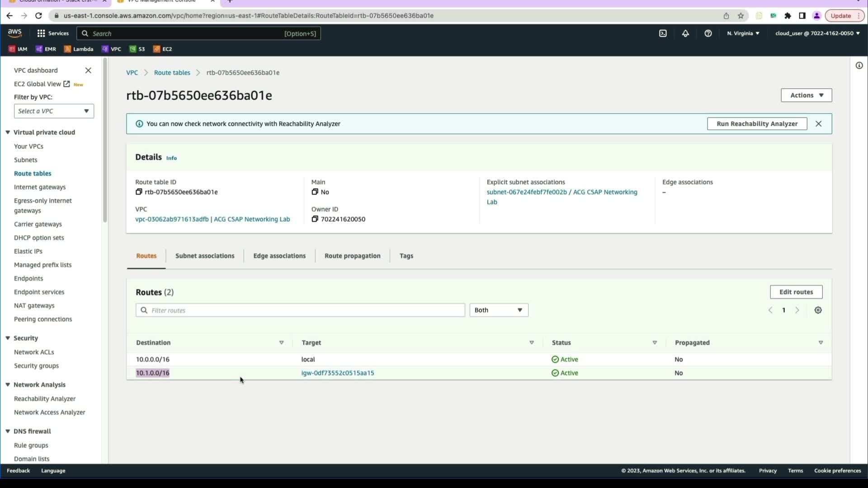Switch to the Subnet associations tab
Image resolution: width=868 pixels, height=488 pixels.
[205, 256]
